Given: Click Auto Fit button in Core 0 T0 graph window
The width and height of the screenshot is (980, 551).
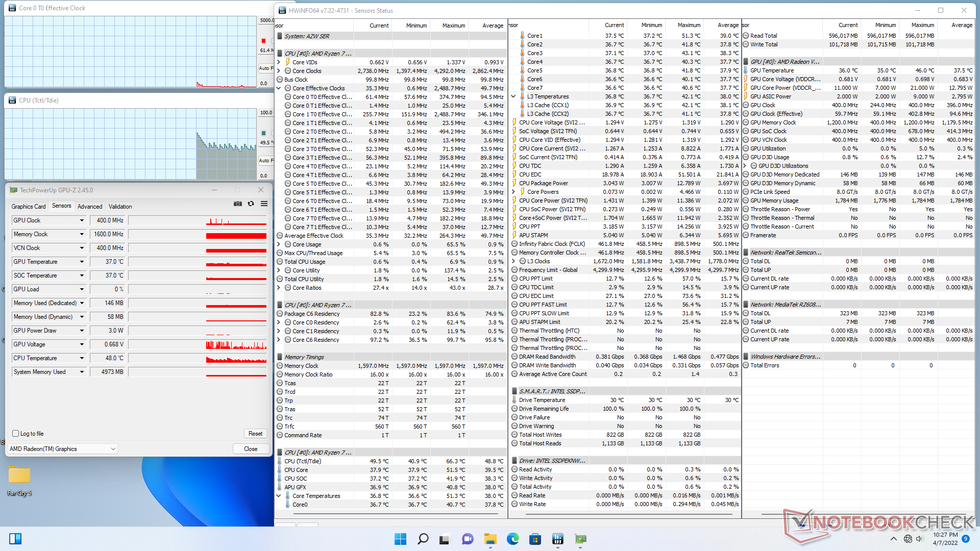Looking at the screenshot, I should 266,68.
